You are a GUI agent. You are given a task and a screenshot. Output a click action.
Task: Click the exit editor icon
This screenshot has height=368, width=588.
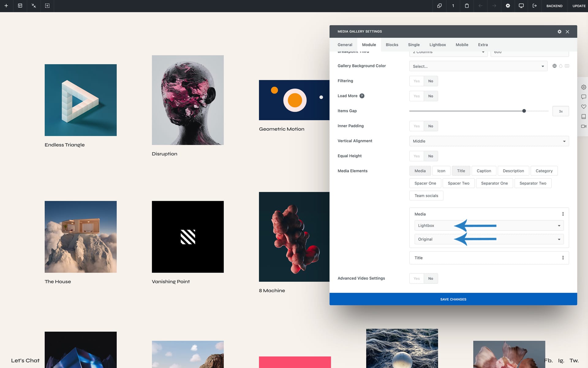[x=535, y=6]
